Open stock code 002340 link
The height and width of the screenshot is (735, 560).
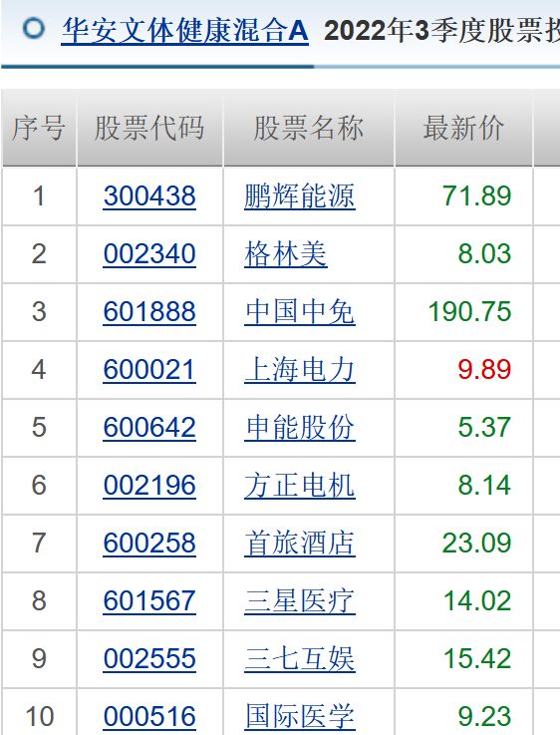pos(149,253)
